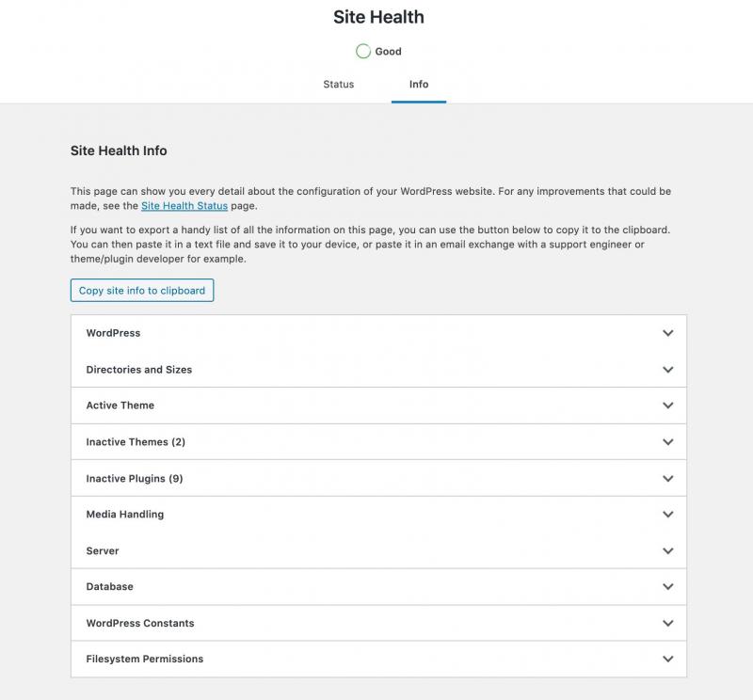This screenshot has width=753, height=700.
Task: Click the Good status circle icon
Action: point(363,52)
